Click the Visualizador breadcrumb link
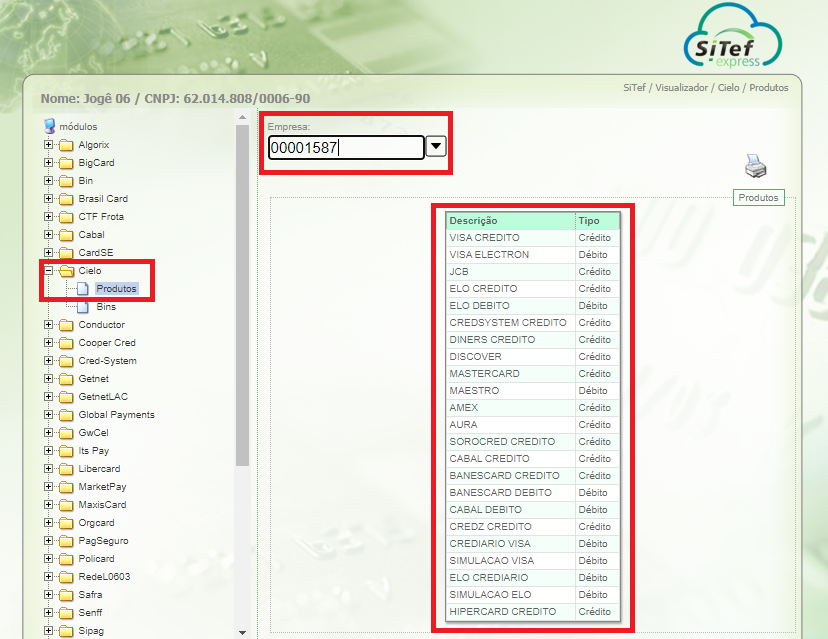 [681, 88]
